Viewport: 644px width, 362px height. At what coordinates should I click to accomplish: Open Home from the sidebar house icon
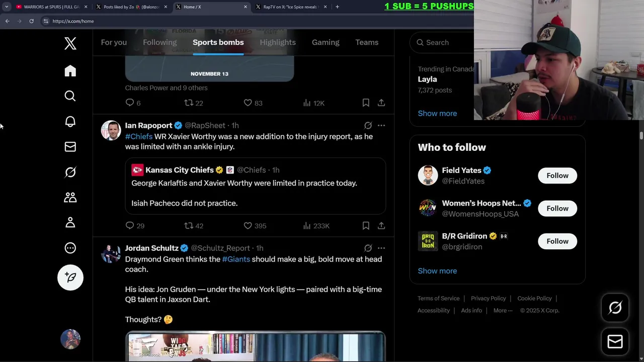pos(70,71)
